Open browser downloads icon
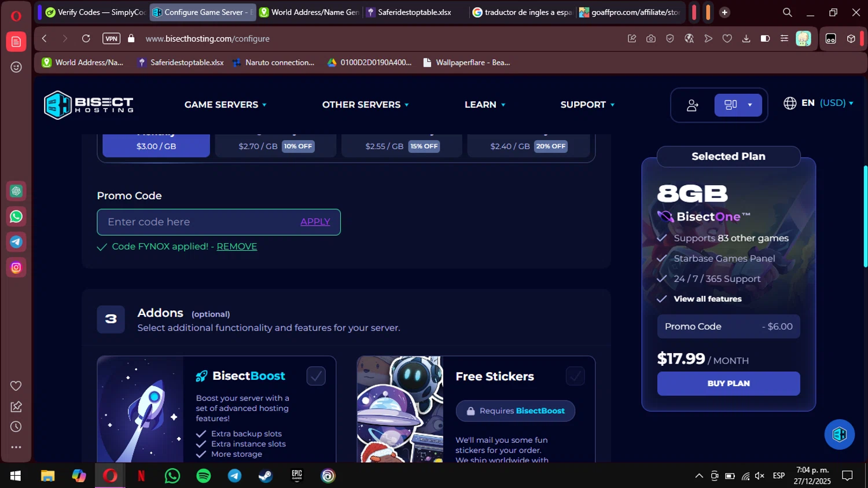 point(746,39)
